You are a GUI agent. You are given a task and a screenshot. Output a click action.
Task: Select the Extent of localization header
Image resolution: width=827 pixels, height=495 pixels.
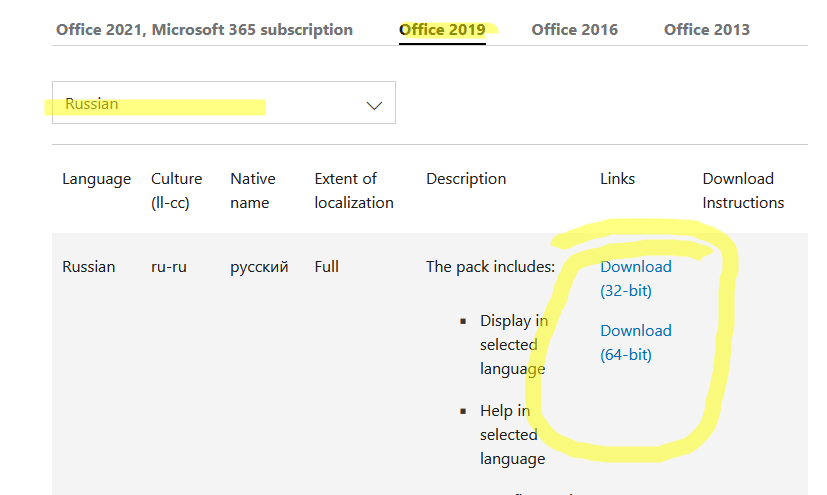tap(354, 190)
